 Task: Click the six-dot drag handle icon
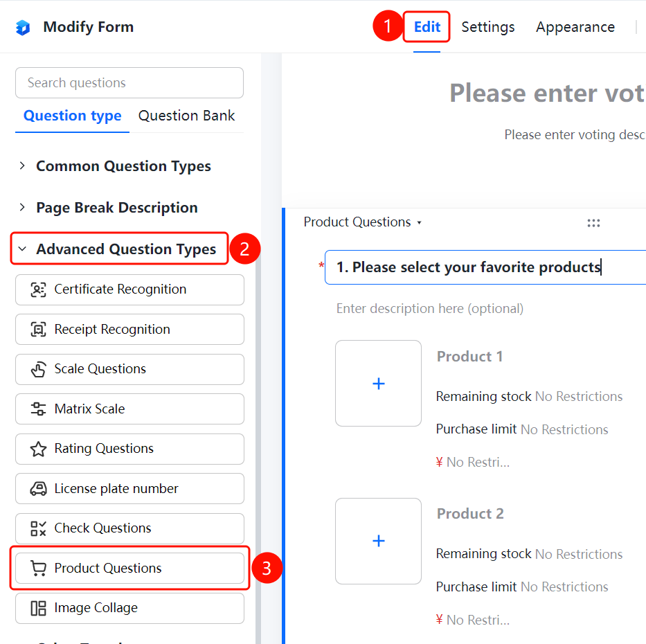[593, 223]
